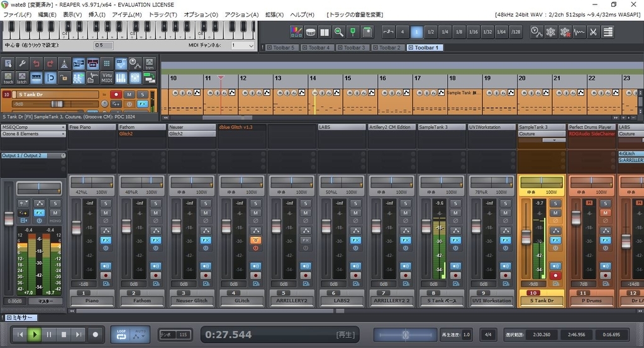644x348 pixels.
Task: Open the 4/4 time signature selector
Action: tap(488, 334)
